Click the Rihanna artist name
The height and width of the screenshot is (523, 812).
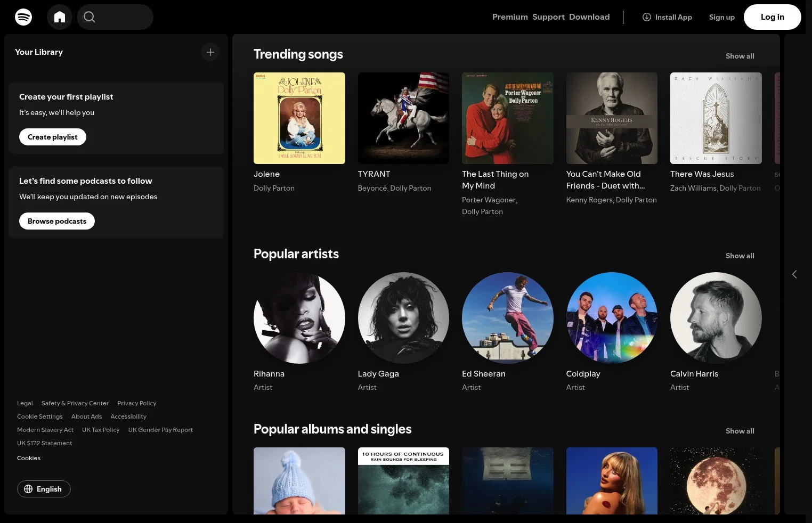click(x=269, y=374)
